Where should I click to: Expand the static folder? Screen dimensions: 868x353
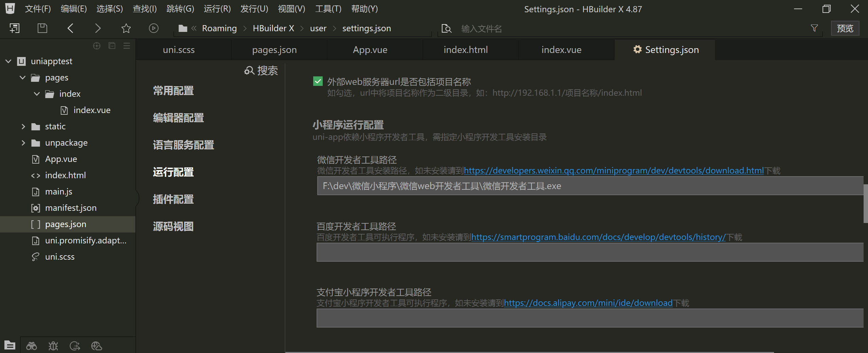pyautogui.click(x=23, y=126)
